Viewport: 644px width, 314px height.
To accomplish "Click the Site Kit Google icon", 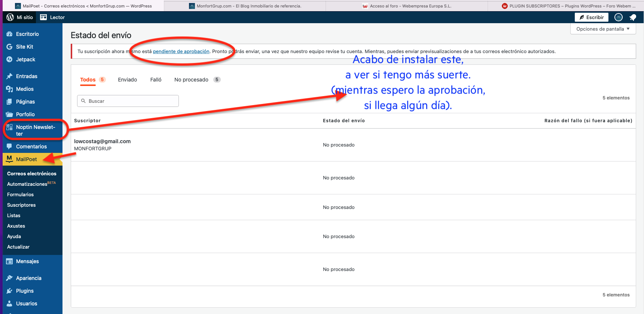I will [9, 47].
